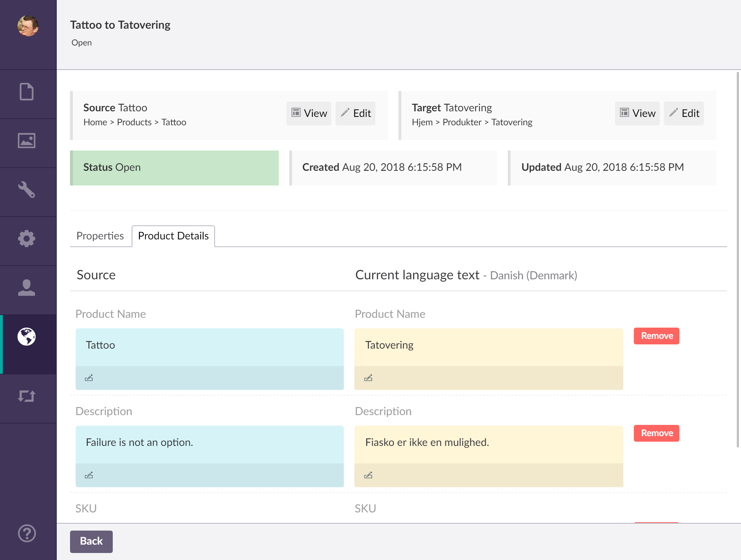Open the Media section image icon
Image resolution: width=741 pixels, height=560 pixels.
tap(27, 141)
